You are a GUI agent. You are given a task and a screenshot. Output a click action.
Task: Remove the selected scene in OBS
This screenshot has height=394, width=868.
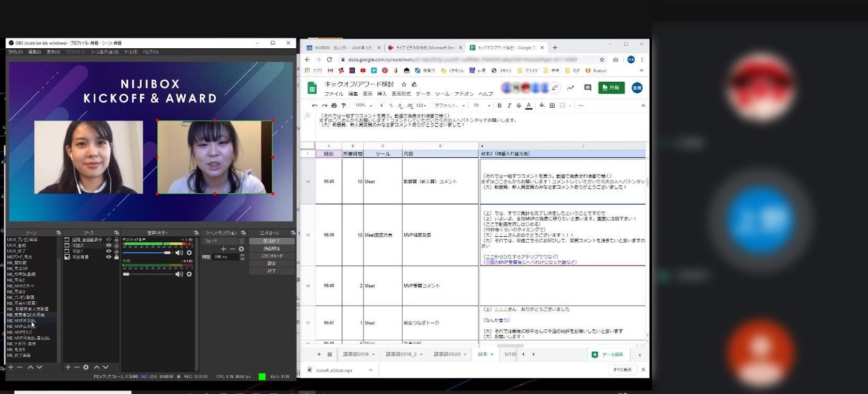[19, 367]
